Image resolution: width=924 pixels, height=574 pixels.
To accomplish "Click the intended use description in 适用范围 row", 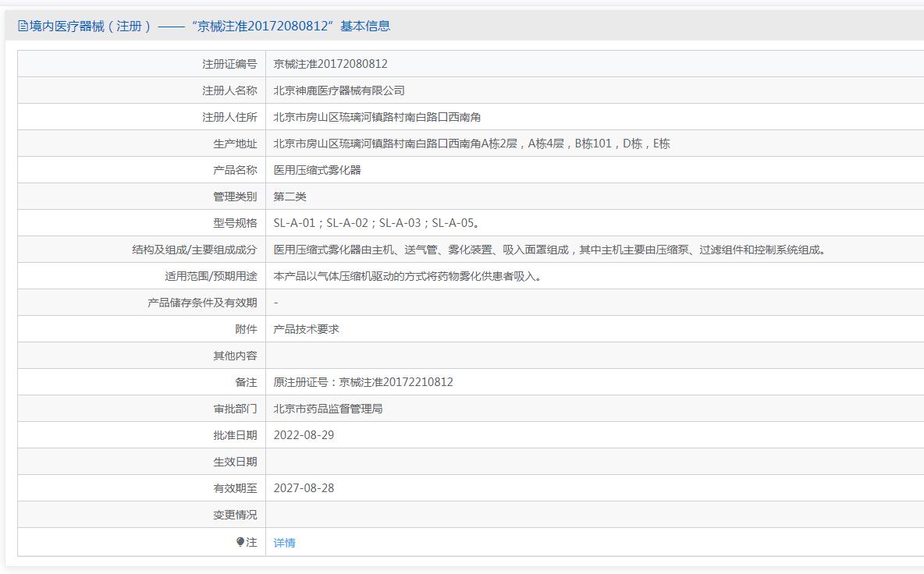I will [407, 276].
